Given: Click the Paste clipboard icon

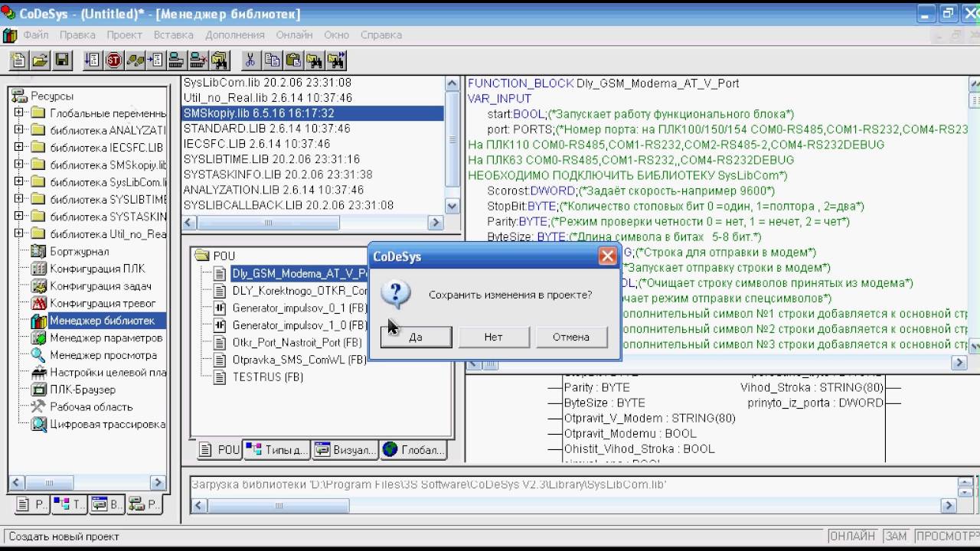Looking at the screenshot, I should pos(293,60).
